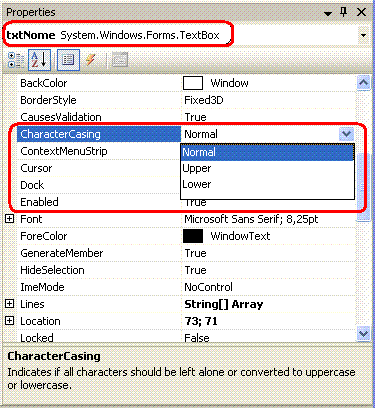Click the black ForeColor swatch
Screen dimensions: 375x408
[x=193, y=236]
